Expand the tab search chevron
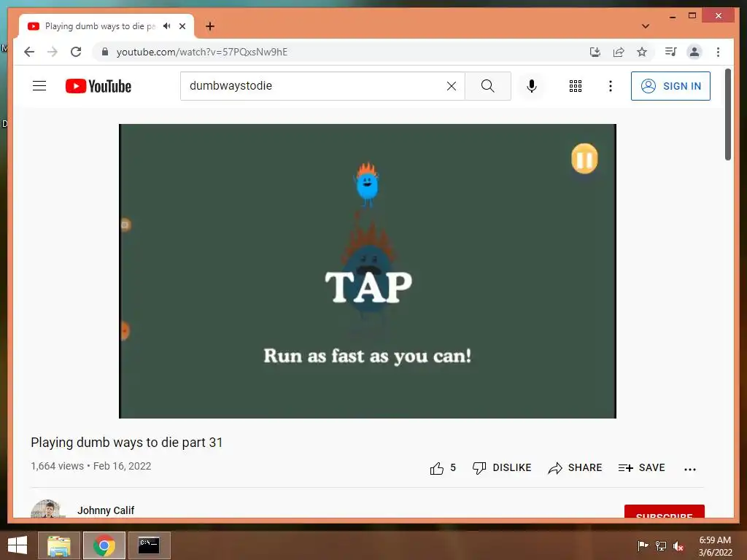The width and height of the screenshot is (747, 560). coord(646,26)
